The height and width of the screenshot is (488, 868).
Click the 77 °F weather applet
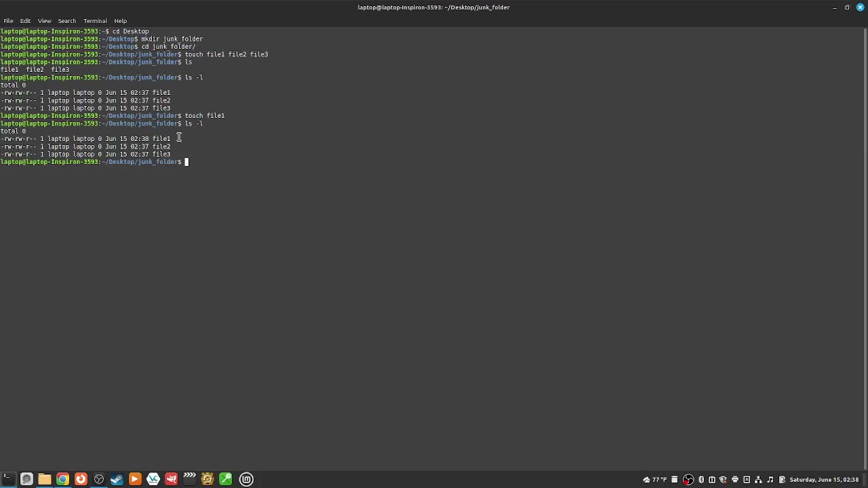click(655, 480)
